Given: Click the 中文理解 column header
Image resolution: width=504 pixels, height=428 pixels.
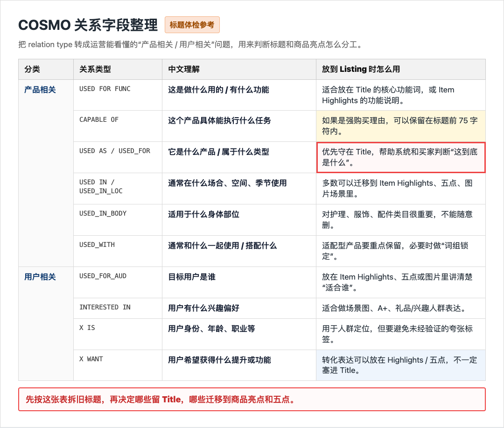Looking at the screenshot, I should tap(239, 69).
